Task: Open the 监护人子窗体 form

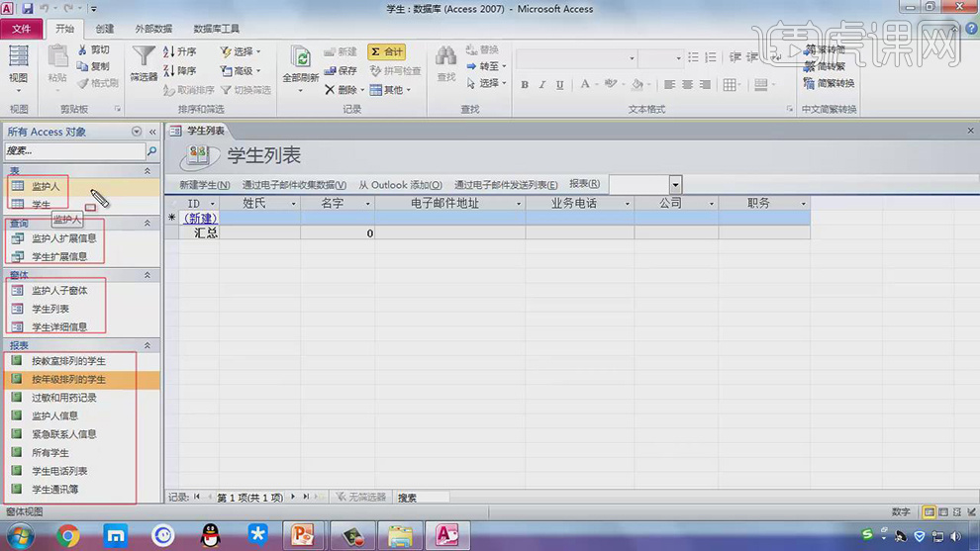Action: 59,291
